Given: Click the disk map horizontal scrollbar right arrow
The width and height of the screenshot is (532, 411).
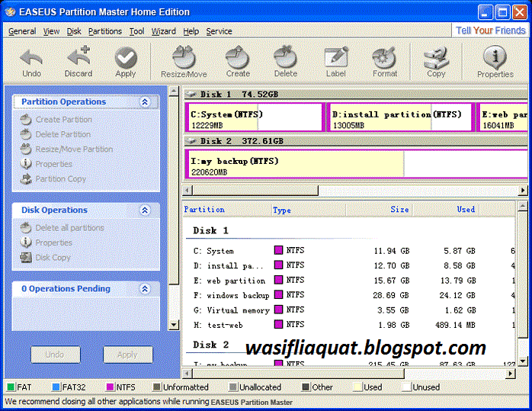Looking at the screenshot, I should pos(523,191).
